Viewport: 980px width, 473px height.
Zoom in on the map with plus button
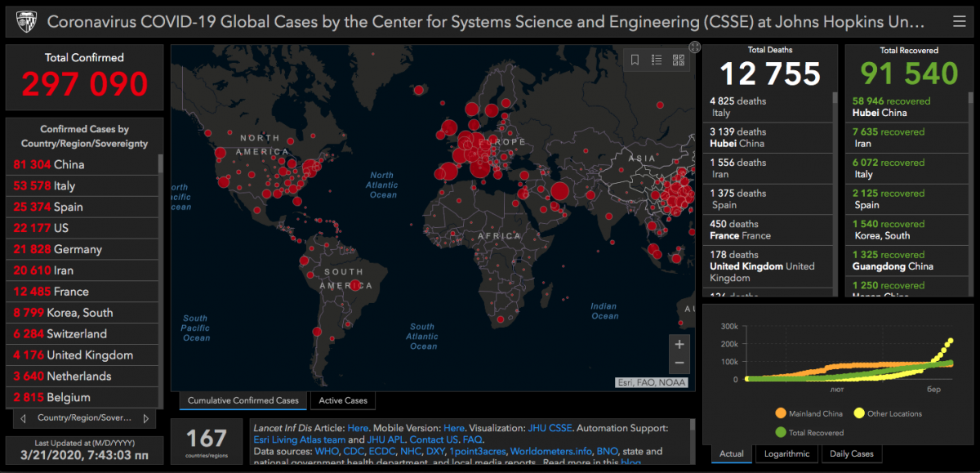(x=679, y=345)
